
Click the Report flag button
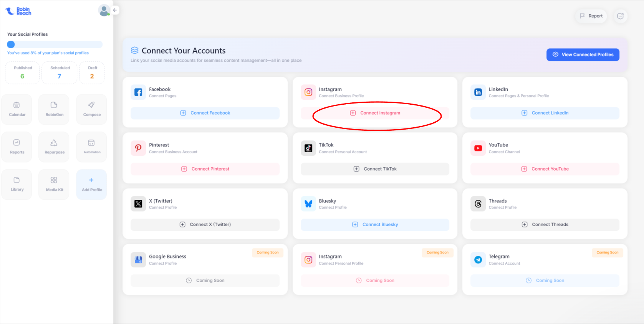coord(591,16)
